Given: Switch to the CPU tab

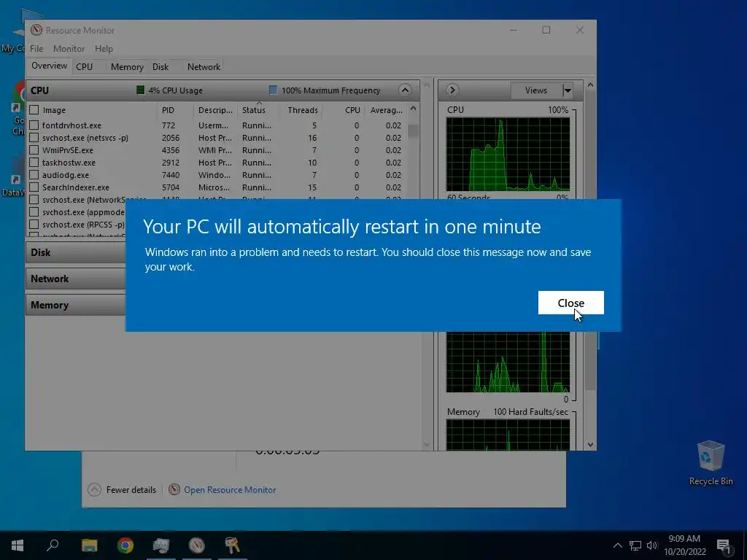Looking at the screenshot, I should 85,66.
